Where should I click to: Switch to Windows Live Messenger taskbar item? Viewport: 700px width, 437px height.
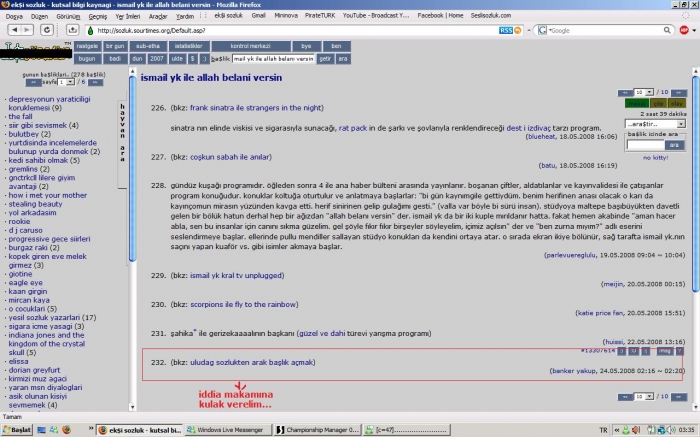pyautogui.click(x=227, y=430)
